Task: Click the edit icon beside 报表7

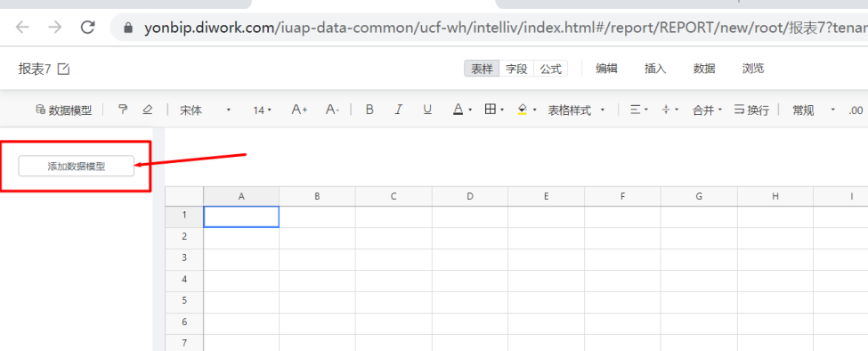Action: point(64,69)
